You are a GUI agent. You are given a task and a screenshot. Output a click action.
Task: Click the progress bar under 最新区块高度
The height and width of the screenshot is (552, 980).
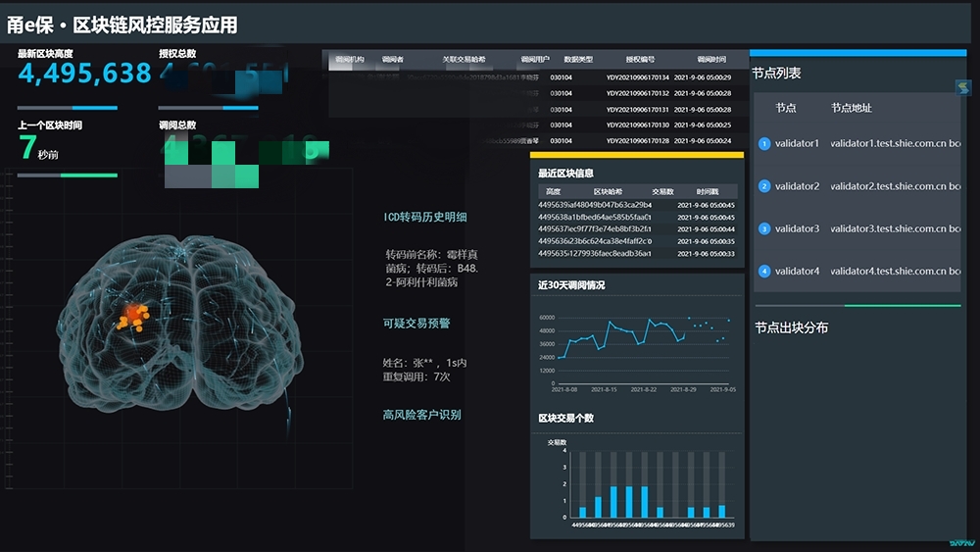[x=67, y=108]
